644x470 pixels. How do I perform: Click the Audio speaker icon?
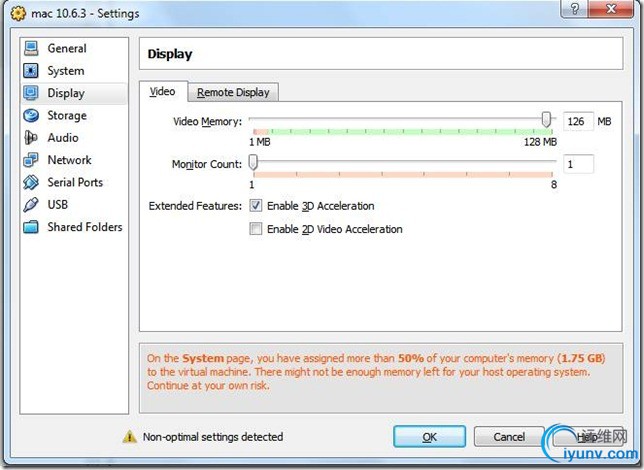[x=31, y=138]
